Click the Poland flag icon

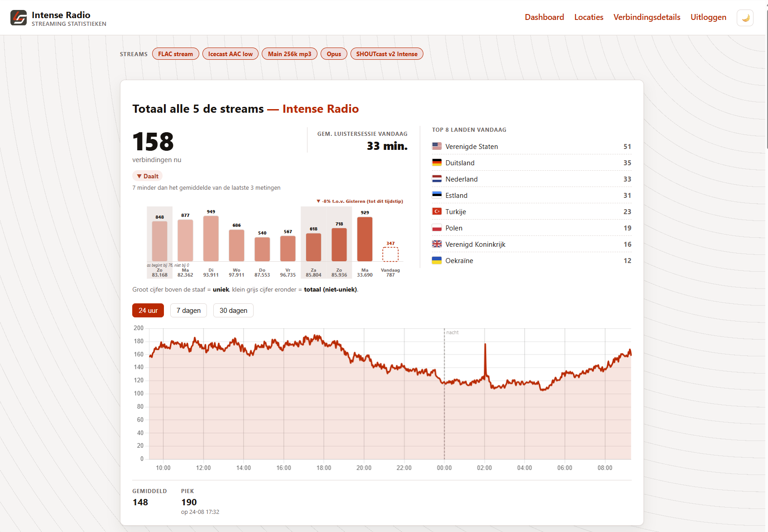pos(437,228)
